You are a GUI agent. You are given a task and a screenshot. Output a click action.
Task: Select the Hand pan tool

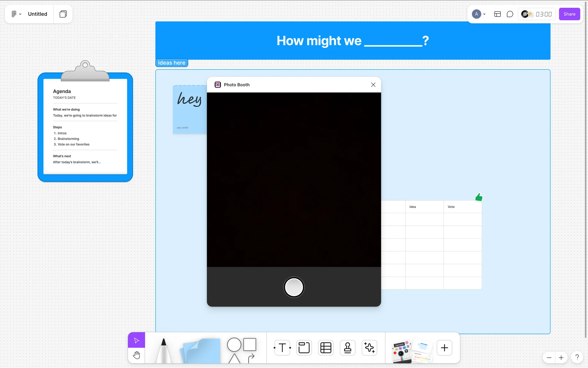click(137, 355)
